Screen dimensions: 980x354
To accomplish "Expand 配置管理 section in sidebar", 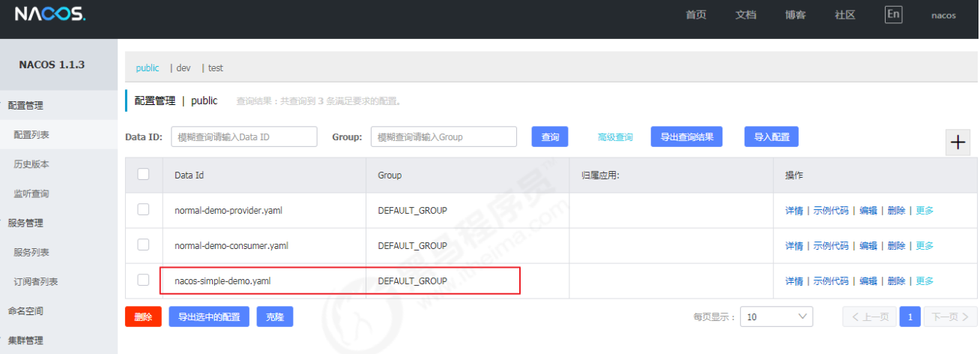I will point(25,105).
